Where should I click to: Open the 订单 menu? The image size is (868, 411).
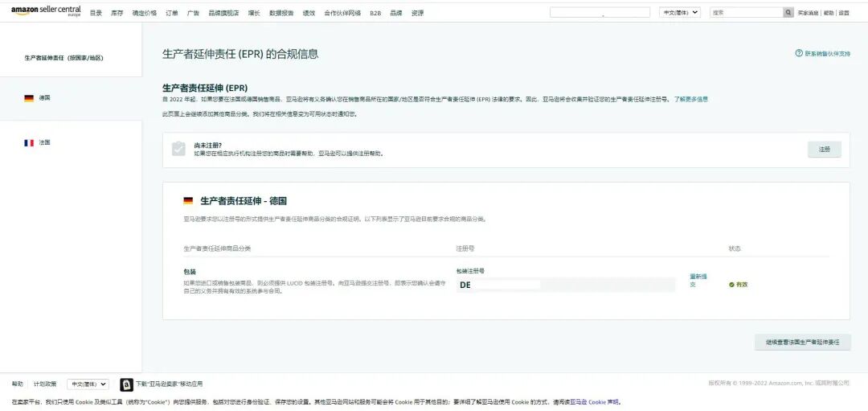[x=172, y=13]
